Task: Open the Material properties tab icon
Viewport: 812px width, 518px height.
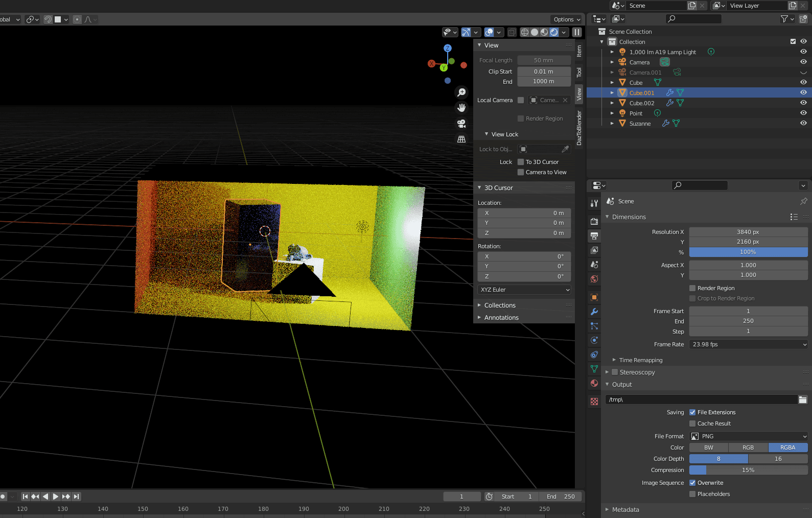Action: tap(594, 383)
